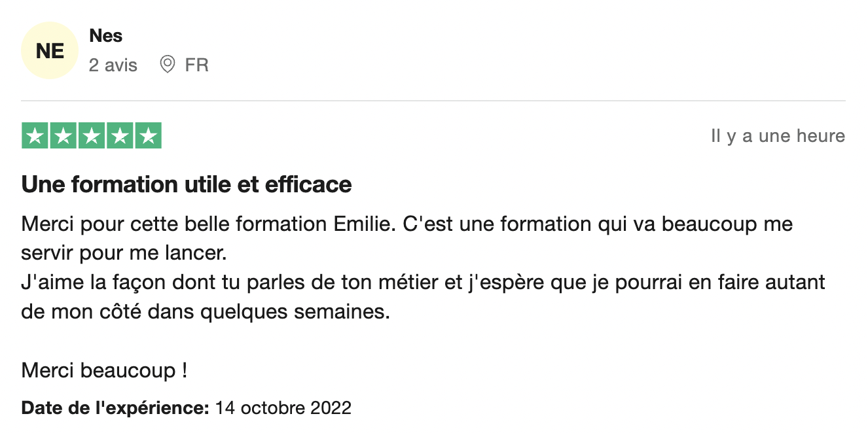Click the fourth green rating star

[x=120, y=136]
